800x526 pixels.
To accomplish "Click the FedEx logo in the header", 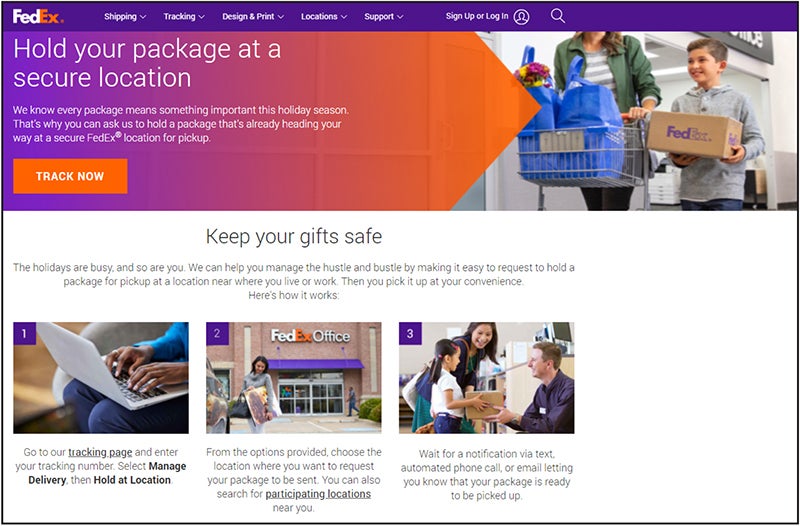I will [x=38, y=16].
